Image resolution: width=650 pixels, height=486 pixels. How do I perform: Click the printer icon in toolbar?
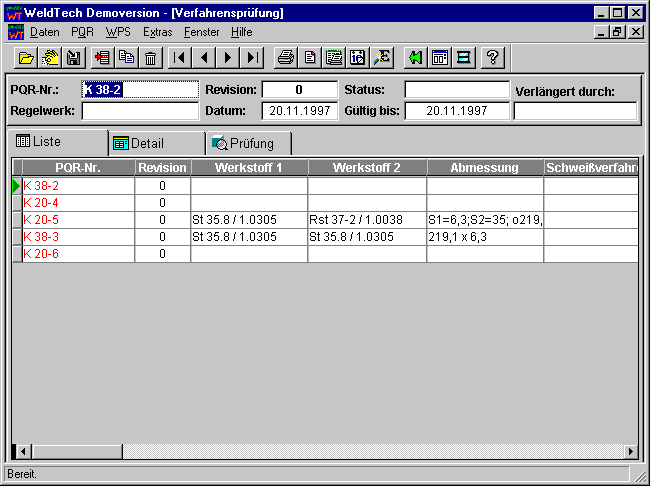click(x=285, y=57)
